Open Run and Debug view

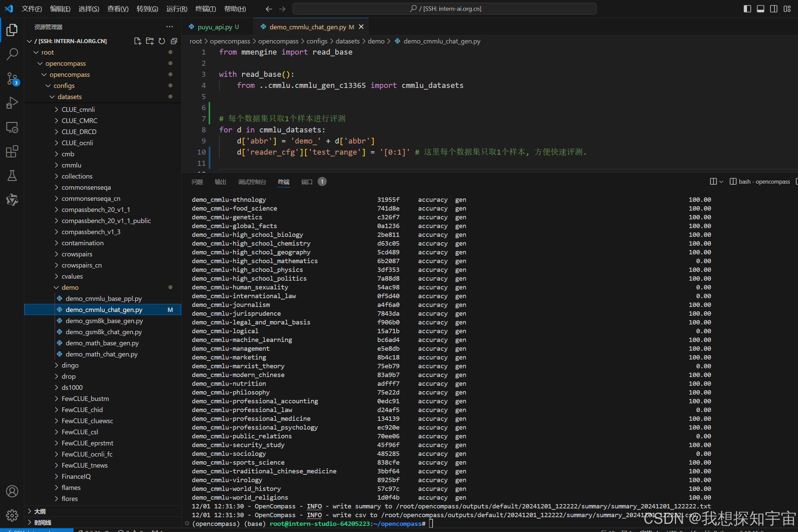pos(12,103)
